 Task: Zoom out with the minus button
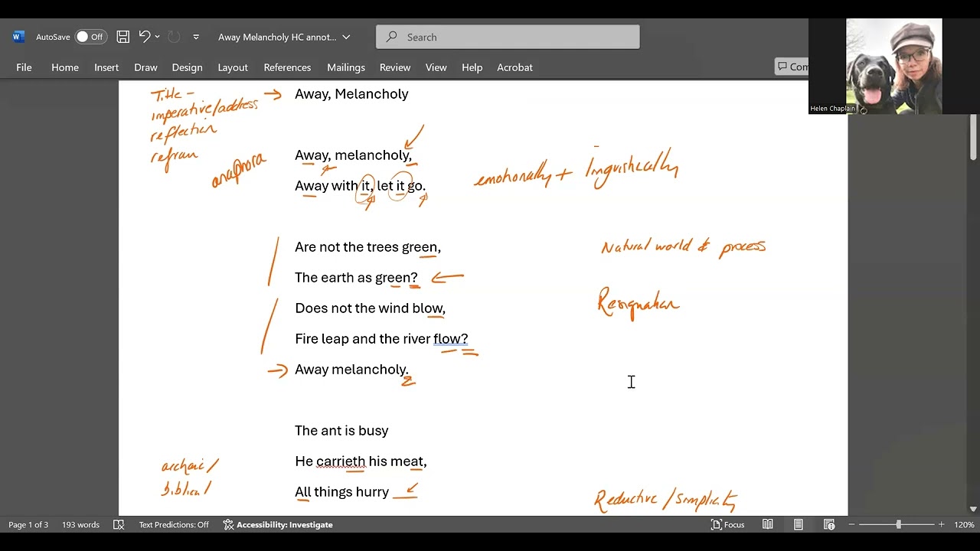click(x=850, y=525)
